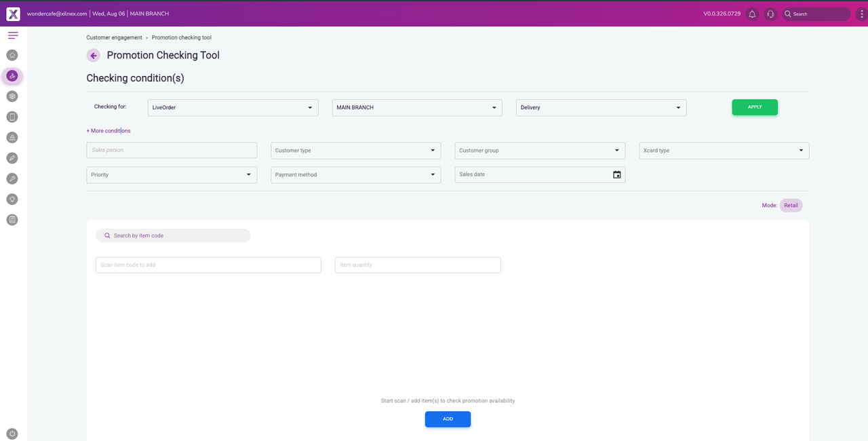
Task: Expand the Delivery dropdown
Action: 601,108
